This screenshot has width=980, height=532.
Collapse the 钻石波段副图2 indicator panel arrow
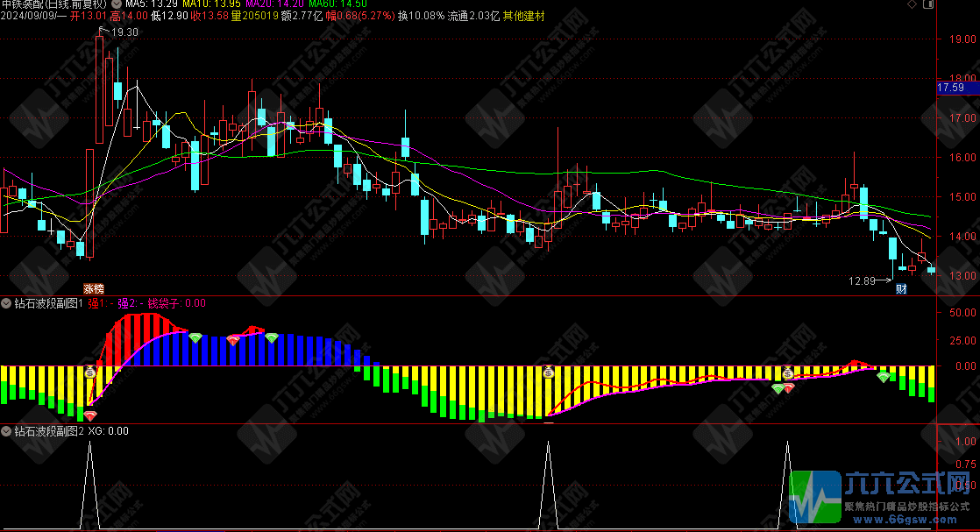point(7,431)
